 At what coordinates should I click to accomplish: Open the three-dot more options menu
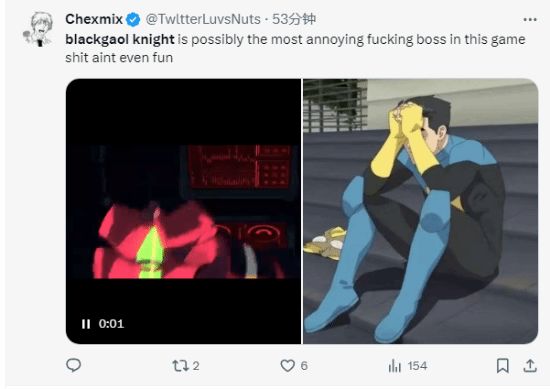point(530,20)
